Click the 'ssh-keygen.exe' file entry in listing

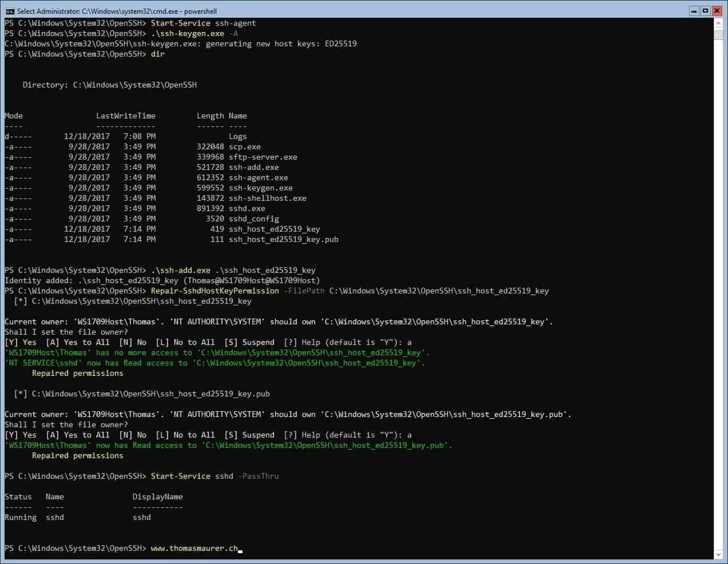261,188
